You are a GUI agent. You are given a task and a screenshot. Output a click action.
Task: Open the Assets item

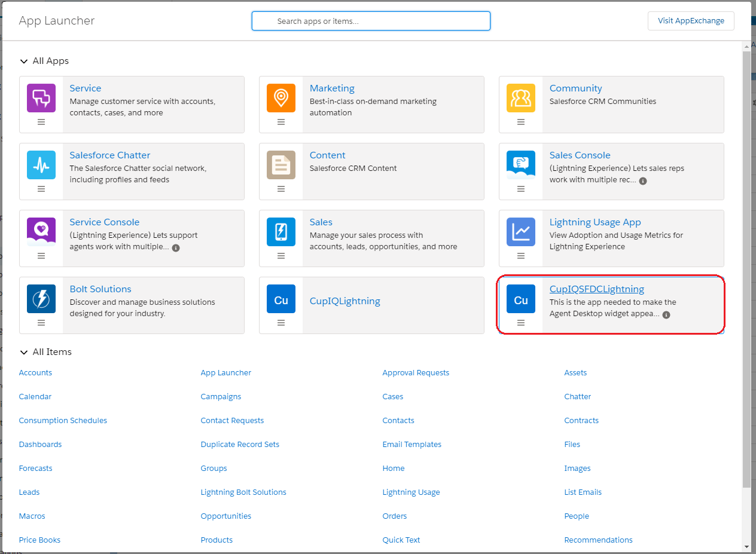(575, 372)
